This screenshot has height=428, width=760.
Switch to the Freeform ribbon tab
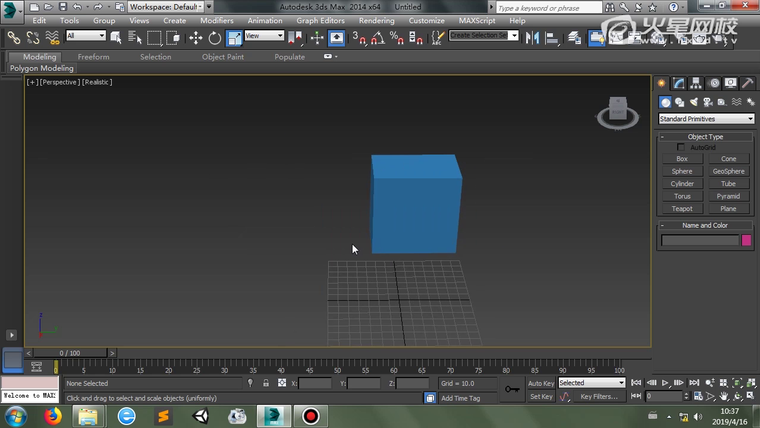coord(94,57)
